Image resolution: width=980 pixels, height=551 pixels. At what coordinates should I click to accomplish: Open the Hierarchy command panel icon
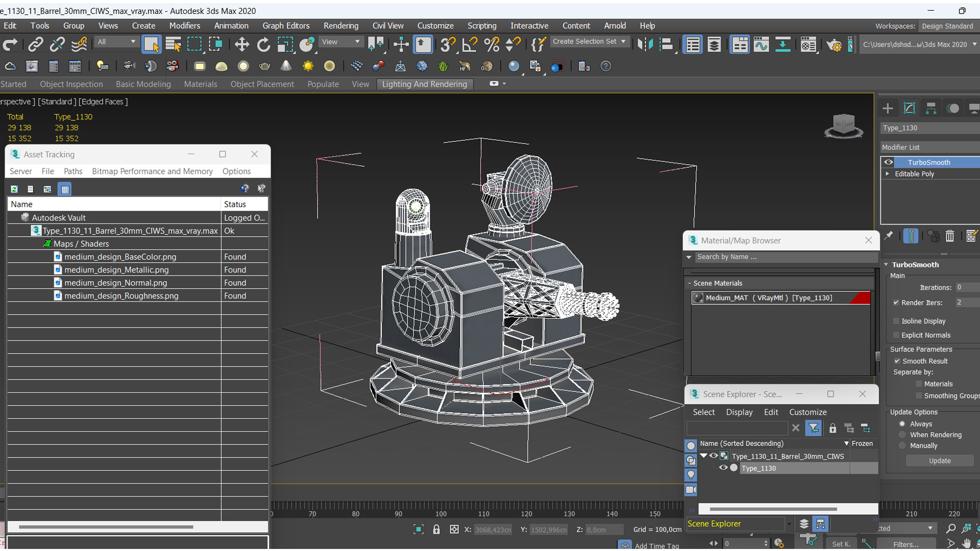pyautogui.click(x=931, y=108)
